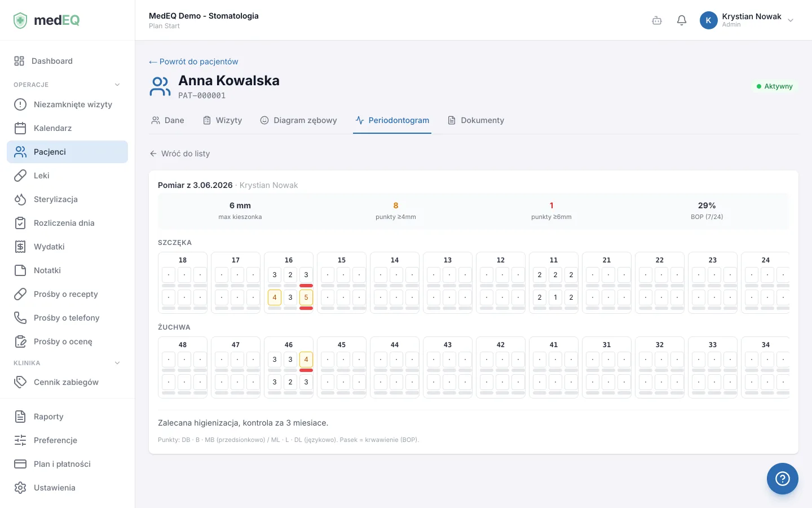Click the tooth 48 header in Żuchwa
The width and height of the screenshot is (812, 508).
coord(183,345)
